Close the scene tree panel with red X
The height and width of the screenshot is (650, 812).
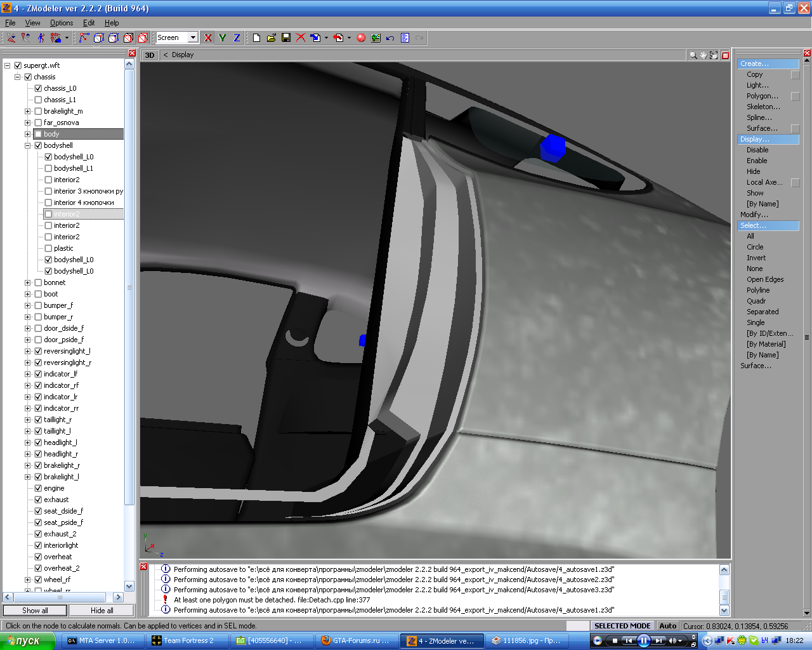tap(132, 53)
